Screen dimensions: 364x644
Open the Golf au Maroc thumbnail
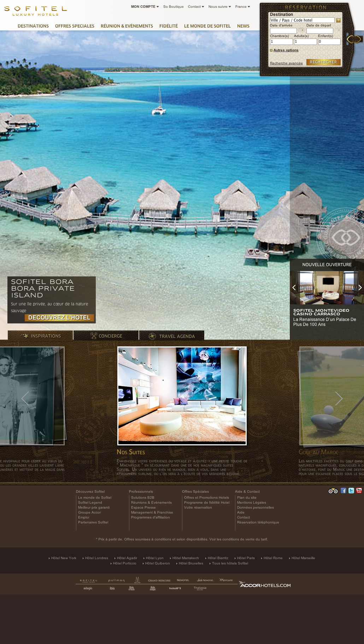pyautogui.click(x=331, y=396)
